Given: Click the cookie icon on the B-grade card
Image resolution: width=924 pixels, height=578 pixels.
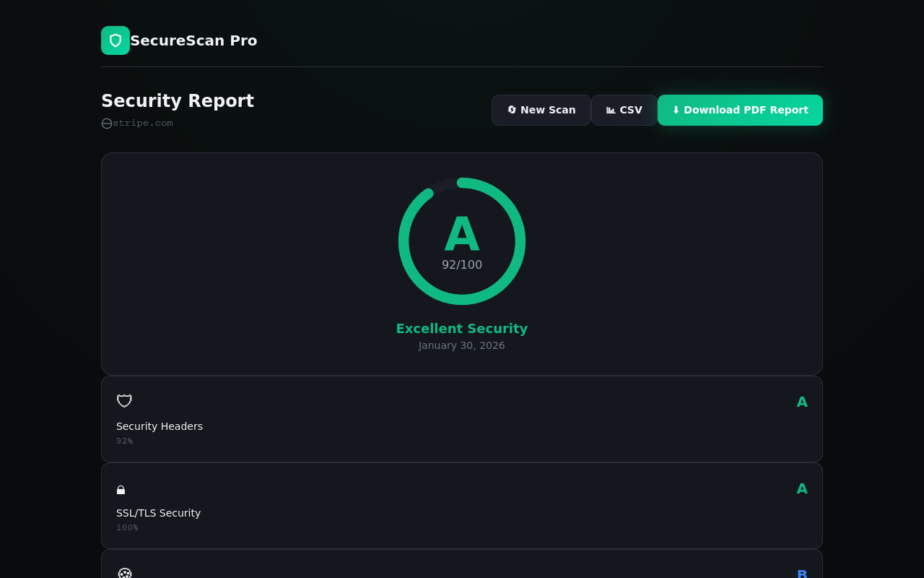Looking at the screenshot, I should pos(125,574).
